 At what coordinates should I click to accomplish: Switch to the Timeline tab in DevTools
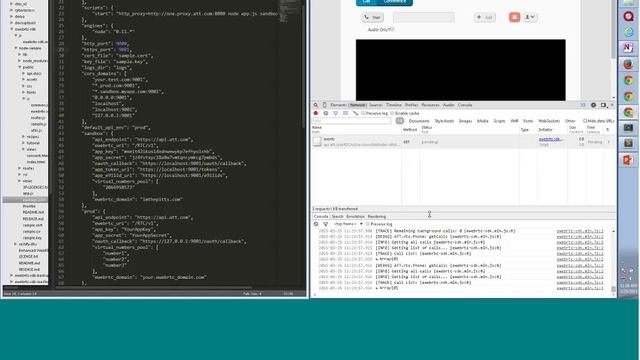(394, 105)
